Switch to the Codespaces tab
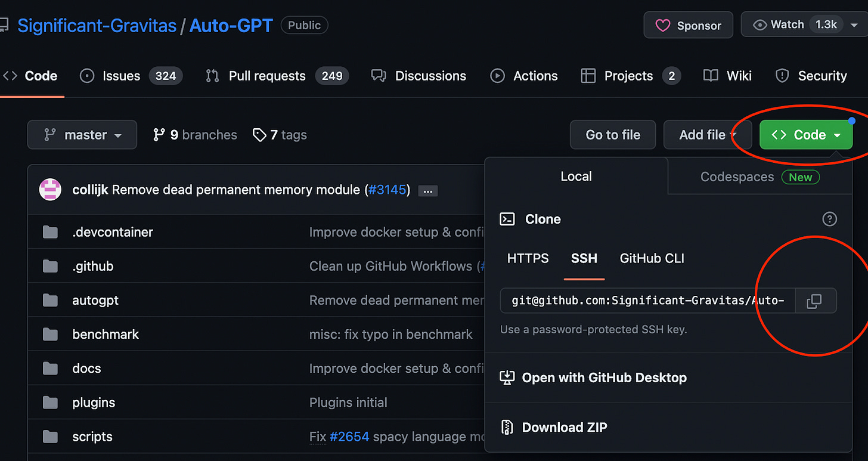Image resolution: width=868 pixels, height=461 pixels. [737, 177]
